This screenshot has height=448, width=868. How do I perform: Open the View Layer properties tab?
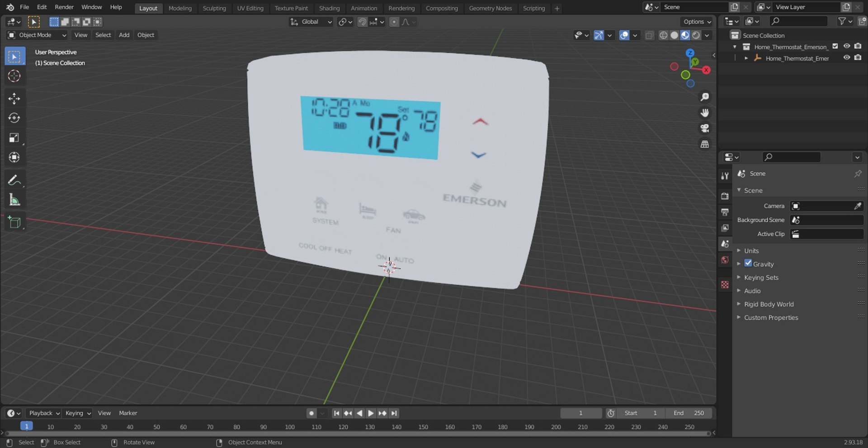pos(725,228)
